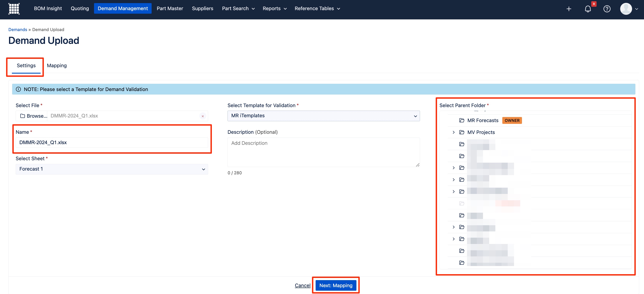
Task: Switch to the Mapping tab
Action: [57, 66]
